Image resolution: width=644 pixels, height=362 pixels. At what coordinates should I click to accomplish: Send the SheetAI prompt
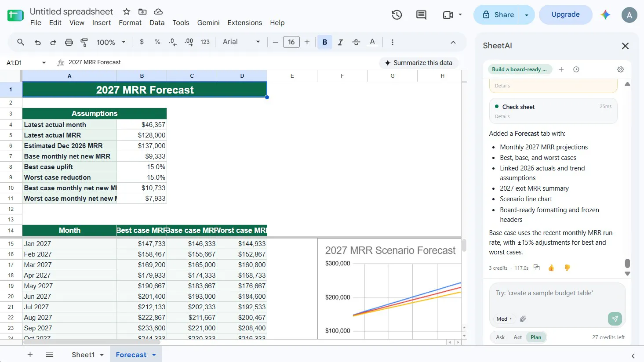(615, 319)
